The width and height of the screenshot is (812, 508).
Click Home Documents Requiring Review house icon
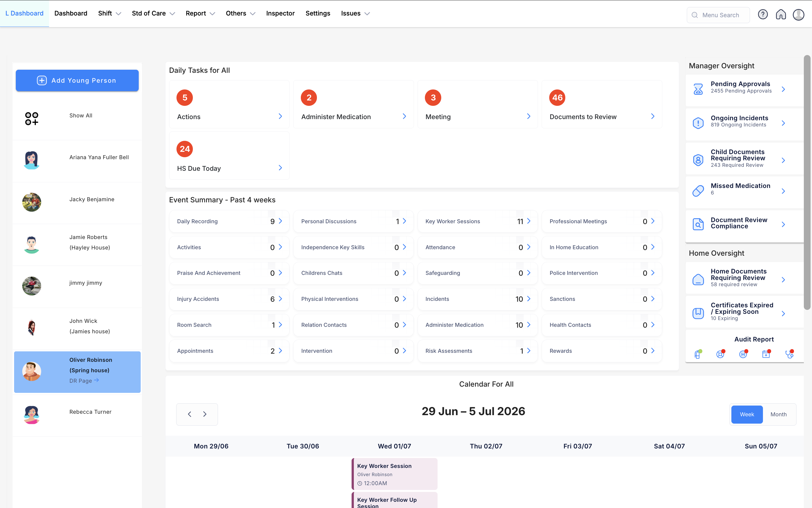point(698,279)
